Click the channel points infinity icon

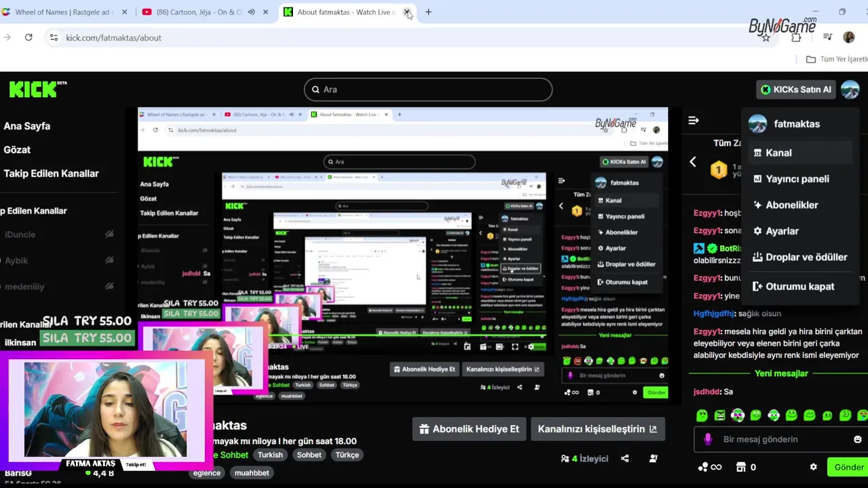pos(710,467)
